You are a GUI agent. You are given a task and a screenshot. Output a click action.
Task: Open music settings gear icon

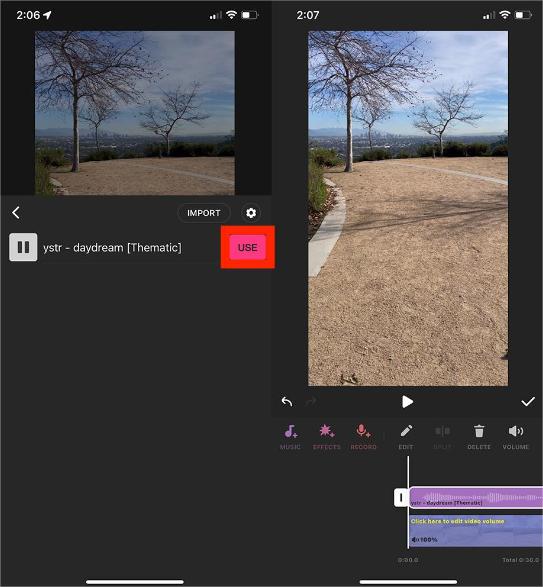tap(251, 213)
